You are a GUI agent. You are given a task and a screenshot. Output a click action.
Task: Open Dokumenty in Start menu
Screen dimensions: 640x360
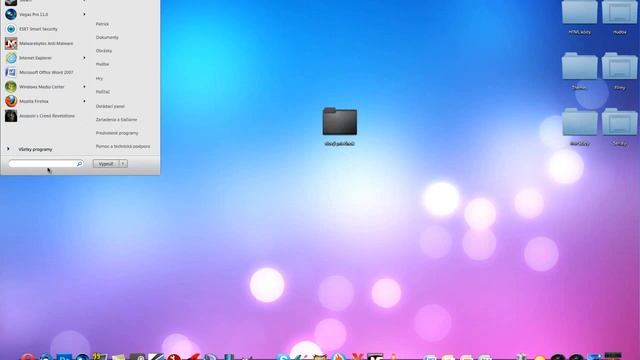[107, 37]
